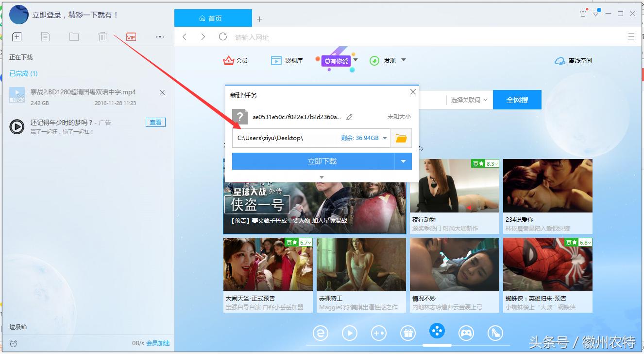This screenshot has height=354, width=644.
Task: Click the trash delete icon in left toolbar
Action: pos(102,36)
